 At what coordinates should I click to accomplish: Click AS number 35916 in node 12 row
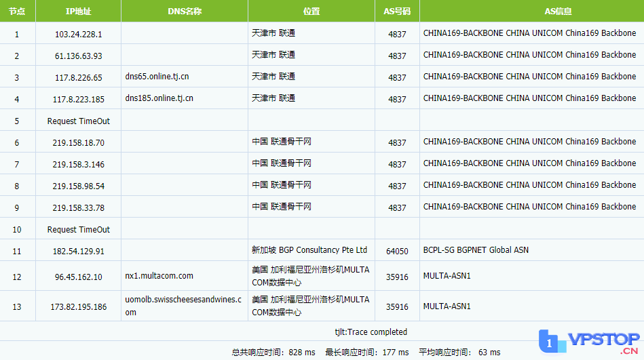pyautogui.click(x=397, y=277)
